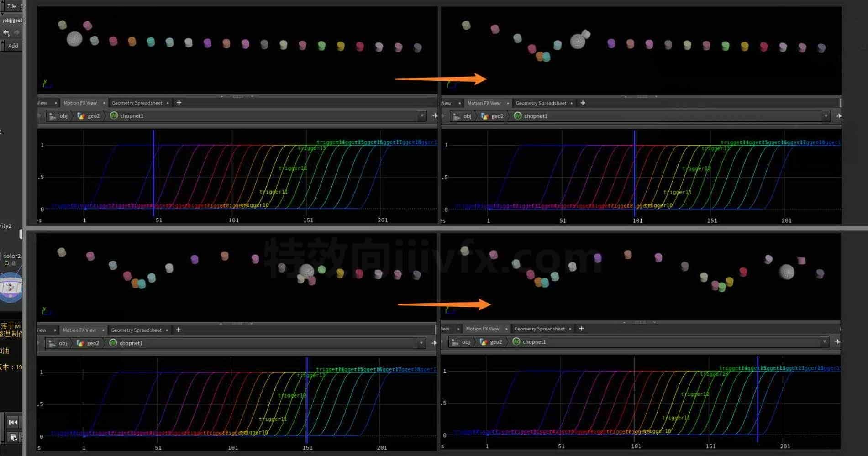Click the pin icon right of top-right path bar
The width and height of the screenshot is (868, 456).
point(838,116)
